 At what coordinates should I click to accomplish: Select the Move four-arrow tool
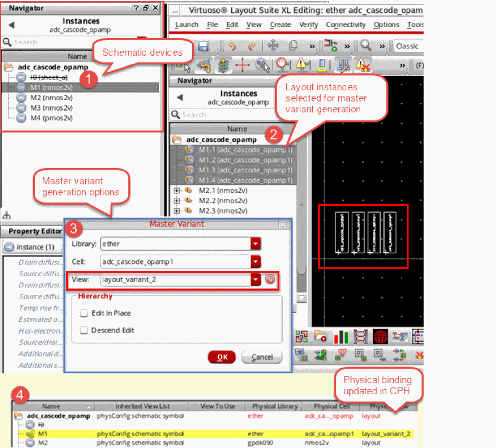[273, 45]
